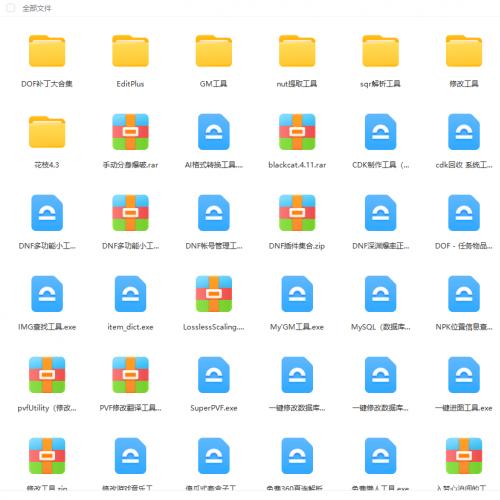Select the SuperPVF.exe file icon
This screenshot has height=500, width=500.
coord(214,375)
